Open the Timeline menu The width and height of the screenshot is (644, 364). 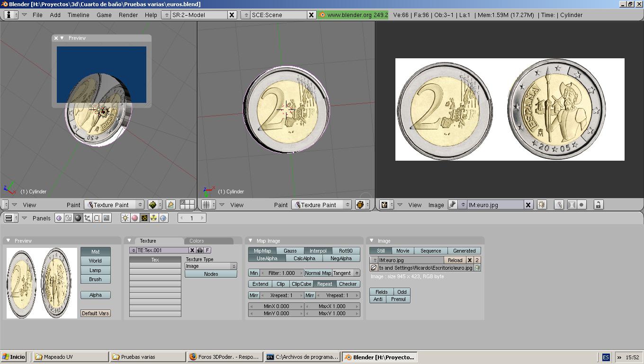coord(78,15)
